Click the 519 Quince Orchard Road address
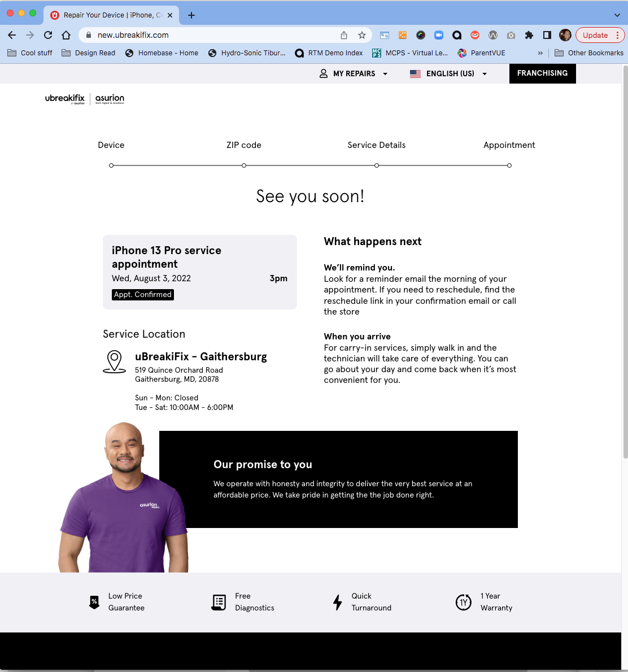 click(x=179, y=370)
